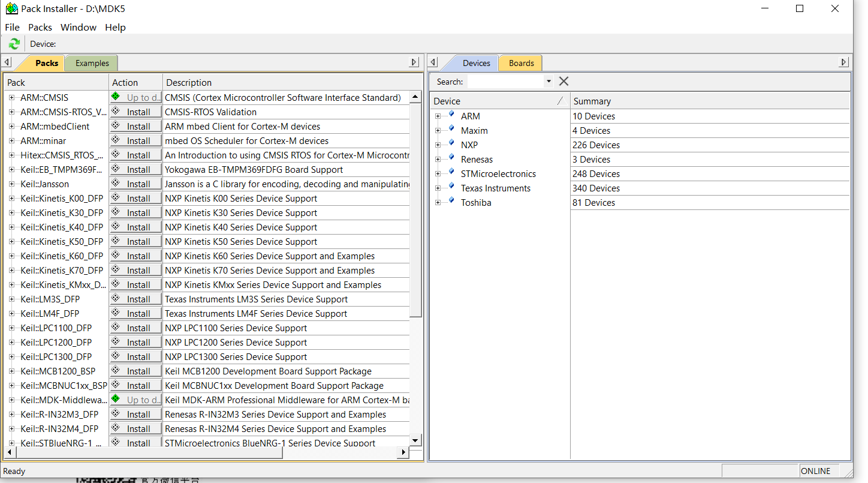Install the Hitex::CMSIS_RTOS pack
This screenshot has height=483, width=868.
136,155
